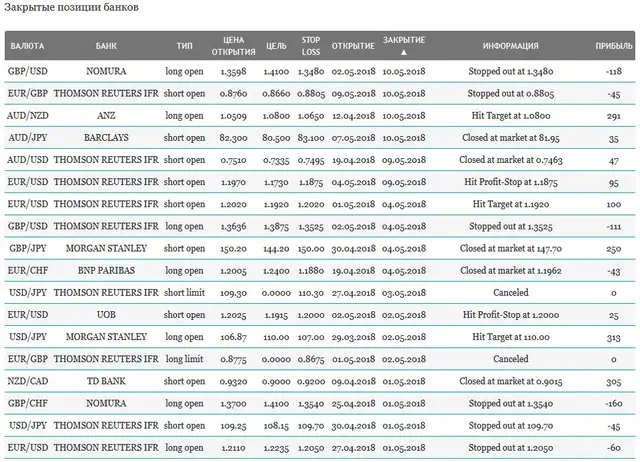
Task: Select the AUD/NZD currency cell
Action: click(x=27, y=116)
